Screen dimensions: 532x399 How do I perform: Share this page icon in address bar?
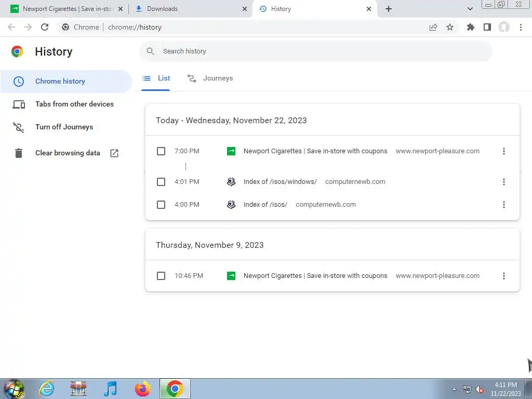[x=433, y=28]
